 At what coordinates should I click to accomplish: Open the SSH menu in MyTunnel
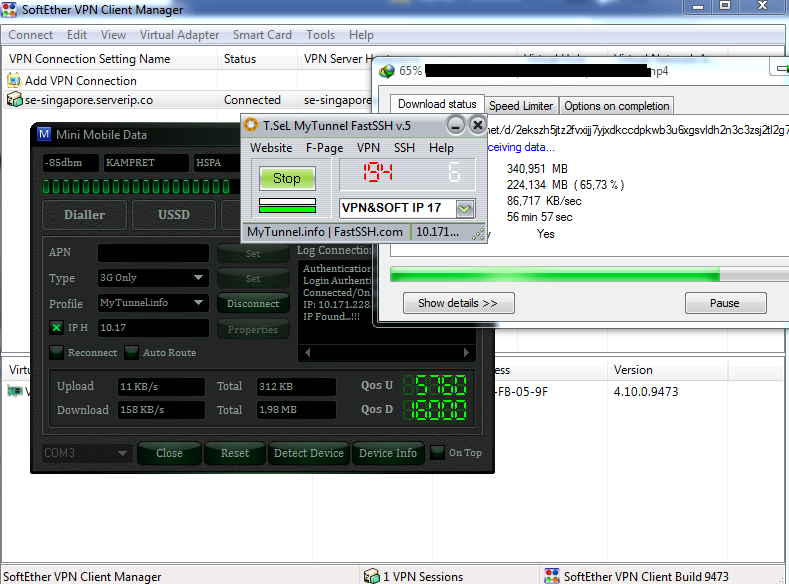pos(404,148)
